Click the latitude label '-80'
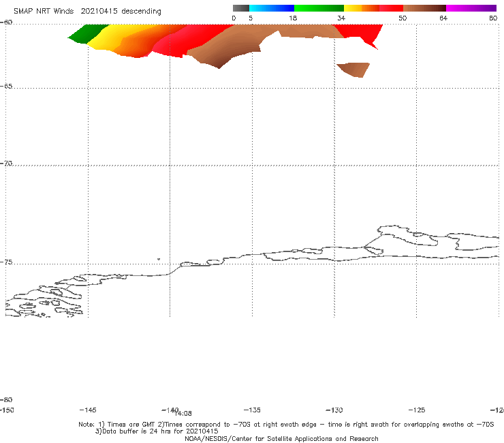The width and height of the screenshot is (504, 443). coord(6,400)
